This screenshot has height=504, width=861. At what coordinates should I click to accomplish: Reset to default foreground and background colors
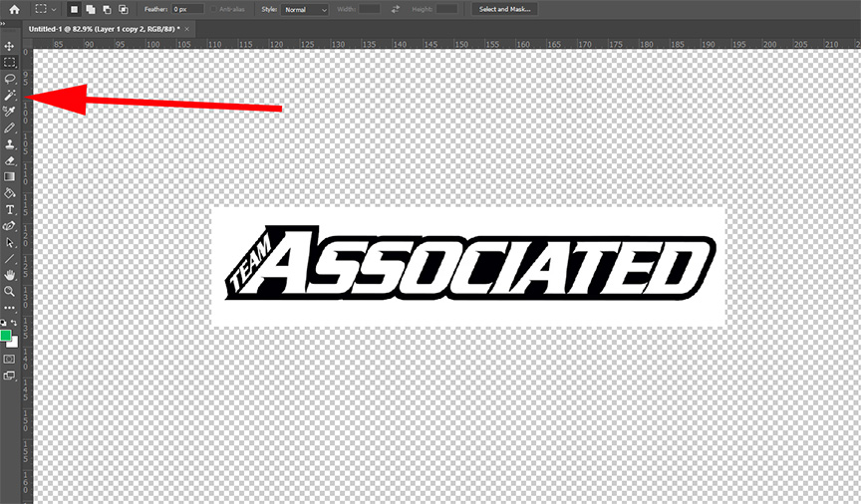(3, 323)
